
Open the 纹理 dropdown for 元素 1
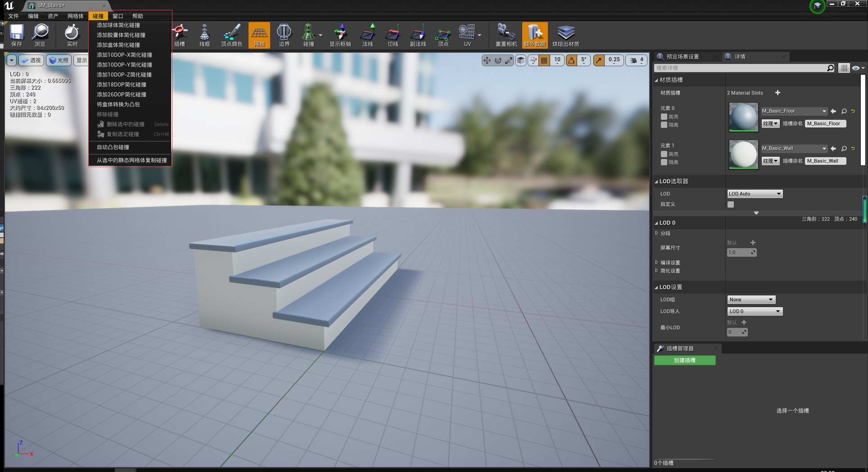click(770, 161)
